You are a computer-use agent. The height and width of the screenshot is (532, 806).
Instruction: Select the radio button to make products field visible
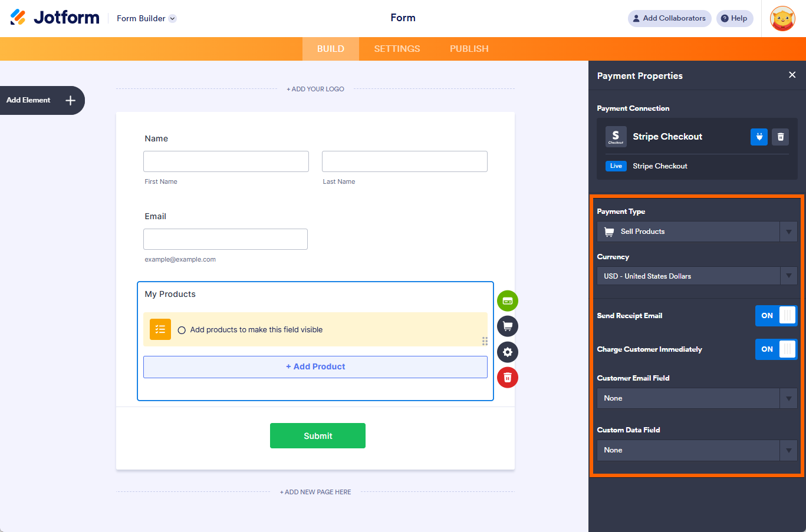(181, 330)
